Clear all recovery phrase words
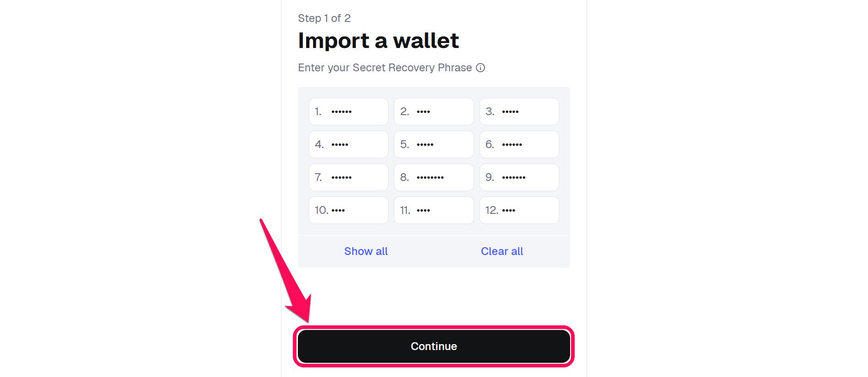This screenshot has width=868, height=377. coord(502,251)
